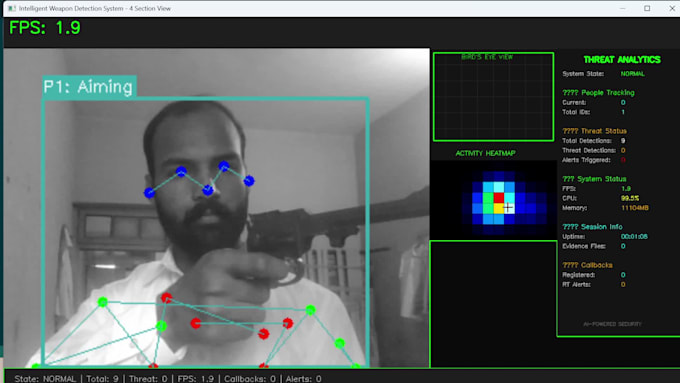Click the Uptime value '00:01:08'
Viewport: 680px width, 383px height.
coord(634,236)
